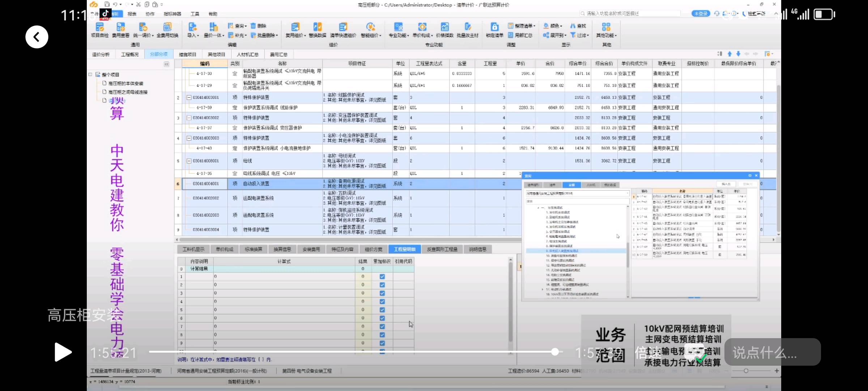Collapse the 整个项目 tree node
The width and height of the screenshot is (868, 391).
[x=90, y=75]
